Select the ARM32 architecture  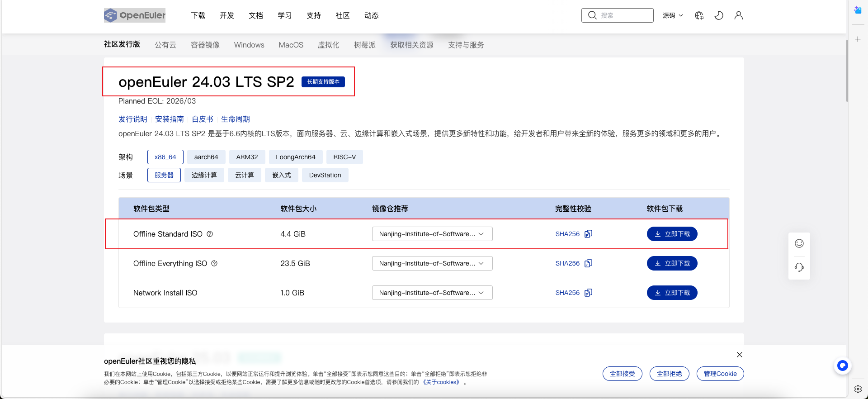[x=247, y=157]
